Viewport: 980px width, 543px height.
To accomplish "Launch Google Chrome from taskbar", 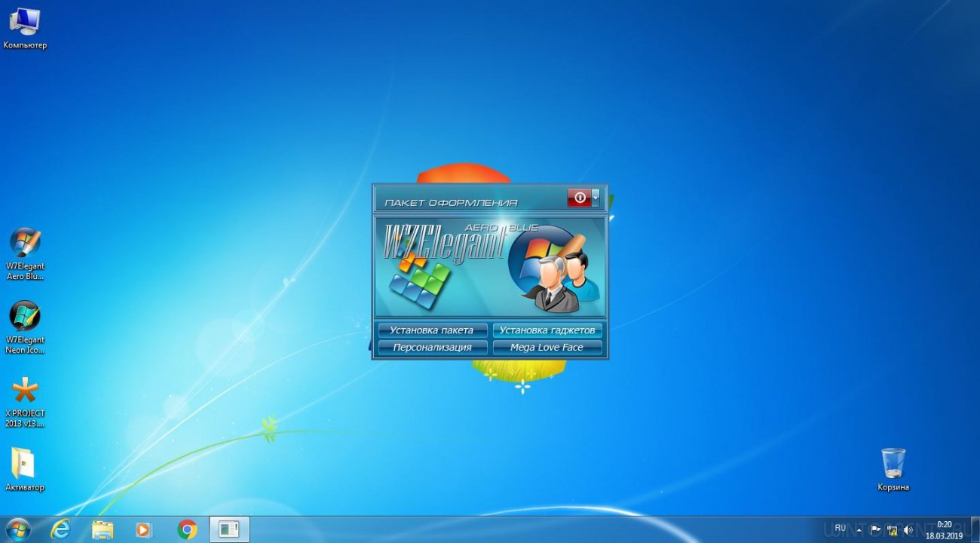I will tap(187, 529).
